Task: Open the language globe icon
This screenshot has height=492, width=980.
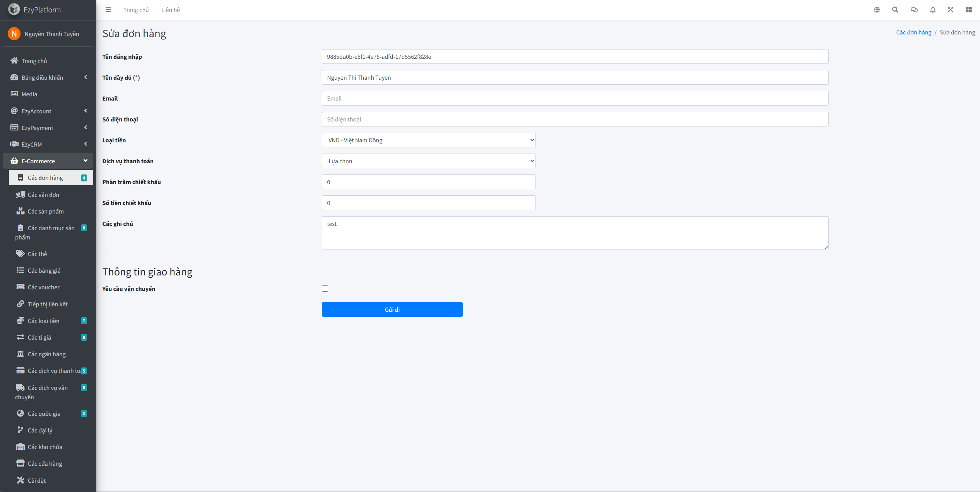Action: coord(877,10)
